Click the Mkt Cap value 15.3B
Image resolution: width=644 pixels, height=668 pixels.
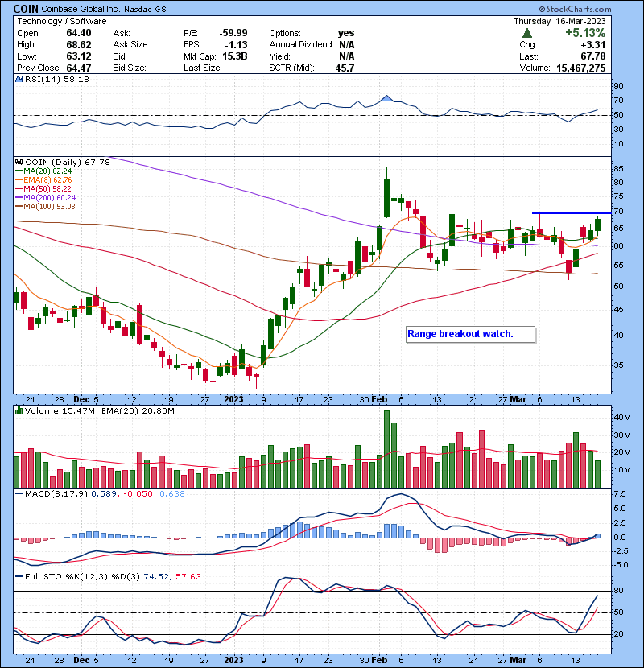[235, 56]
